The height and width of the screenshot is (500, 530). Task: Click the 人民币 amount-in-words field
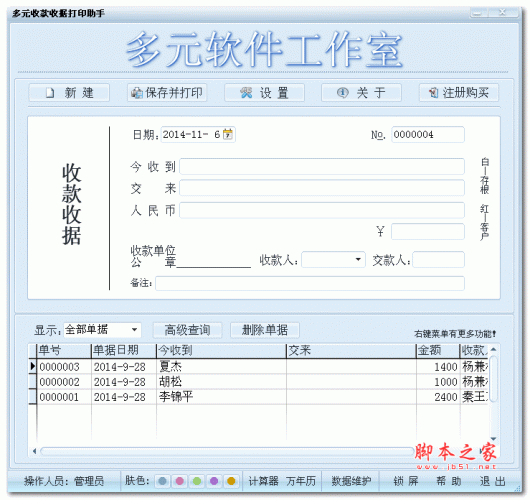(x=322, y=210)
